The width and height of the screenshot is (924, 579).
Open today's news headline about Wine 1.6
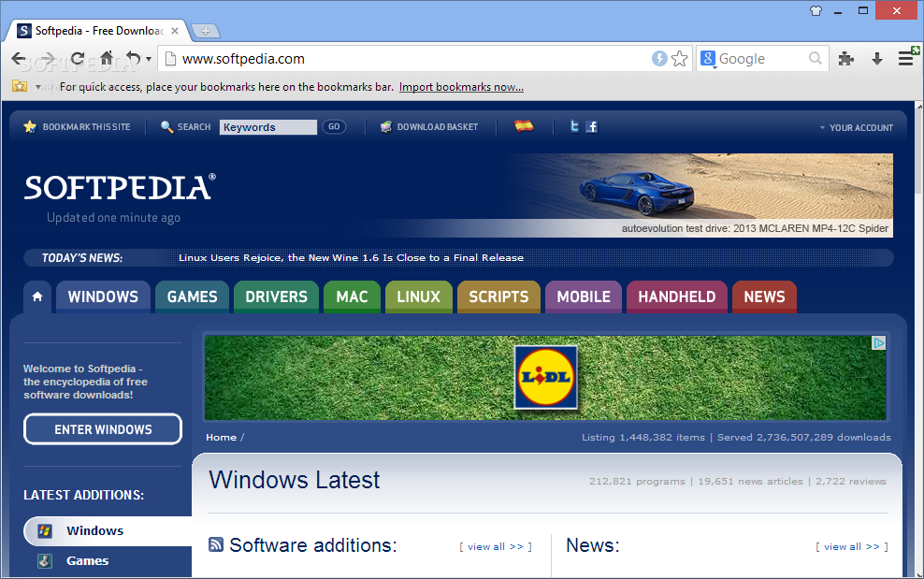tap(352, 257)
